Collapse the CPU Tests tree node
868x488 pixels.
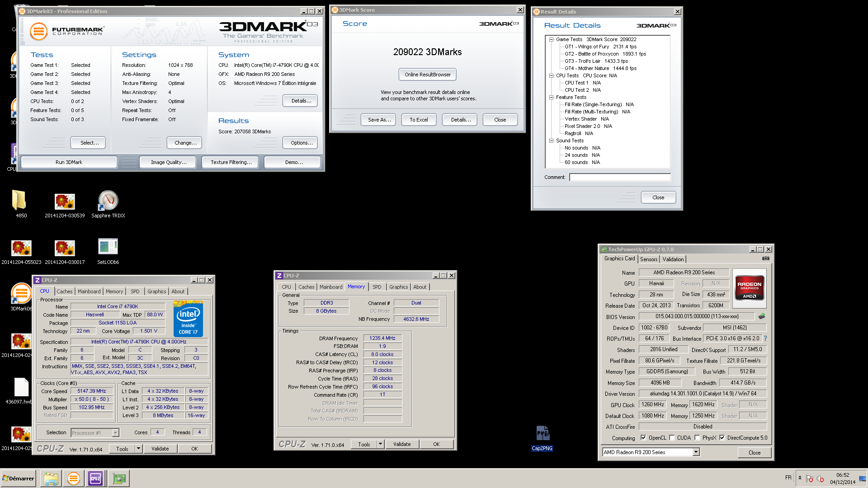pyautogui.click(x=552, y=75)
